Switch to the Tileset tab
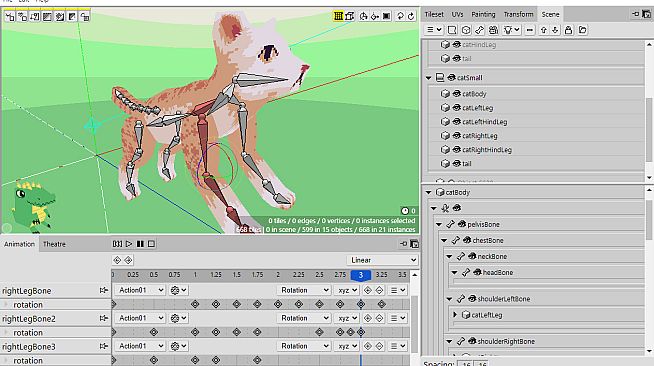 click(x=434, y=14)
